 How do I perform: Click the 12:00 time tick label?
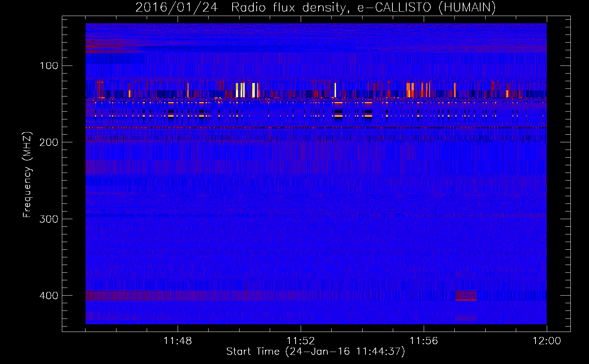coord(547,341)
